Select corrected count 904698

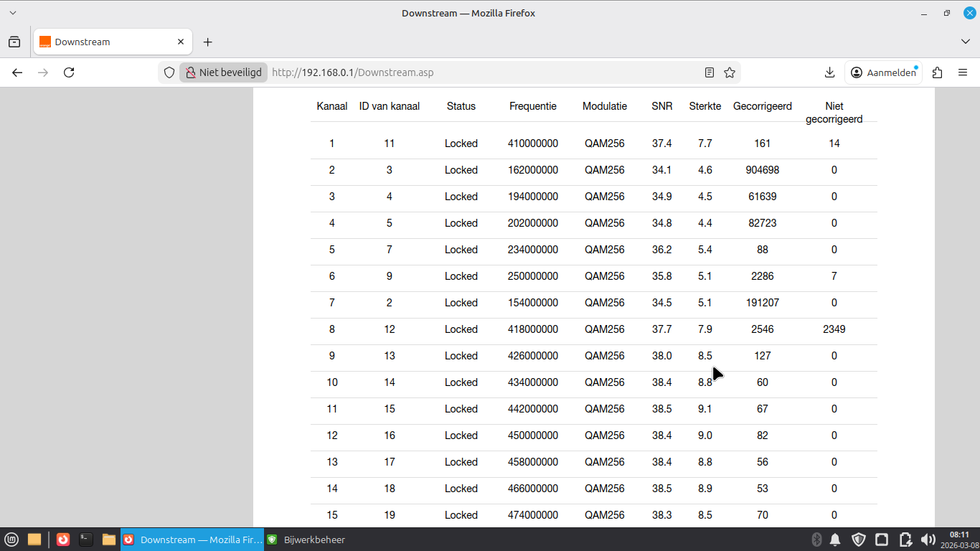click(x=763, y=170)
